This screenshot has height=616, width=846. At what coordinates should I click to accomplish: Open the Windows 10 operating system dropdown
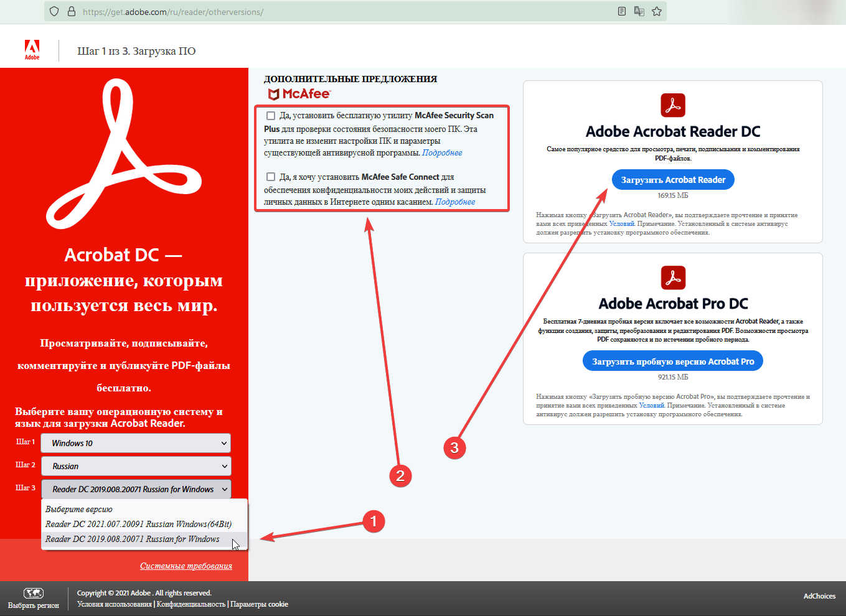click(136, 443)
